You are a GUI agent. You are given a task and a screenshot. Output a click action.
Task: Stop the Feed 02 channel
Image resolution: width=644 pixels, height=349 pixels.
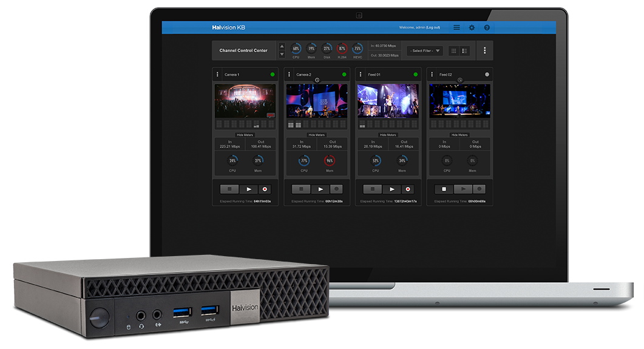444,189
